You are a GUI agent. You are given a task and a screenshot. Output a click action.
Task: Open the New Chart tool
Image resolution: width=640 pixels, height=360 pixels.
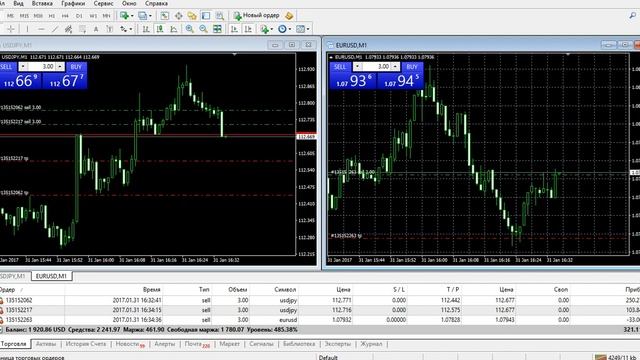[x=124, y=16]
